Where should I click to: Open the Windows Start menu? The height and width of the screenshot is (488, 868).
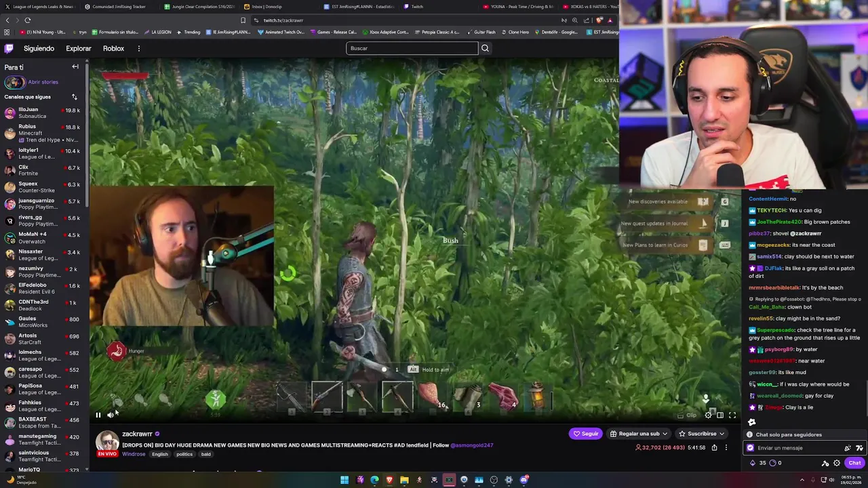point(344,480)
